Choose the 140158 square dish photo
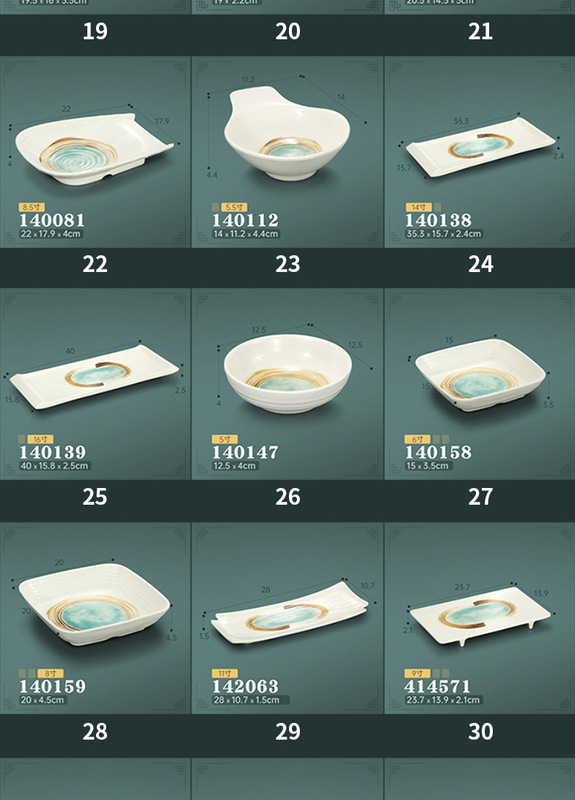Screen dimensions: 575x800 point(480,375)
